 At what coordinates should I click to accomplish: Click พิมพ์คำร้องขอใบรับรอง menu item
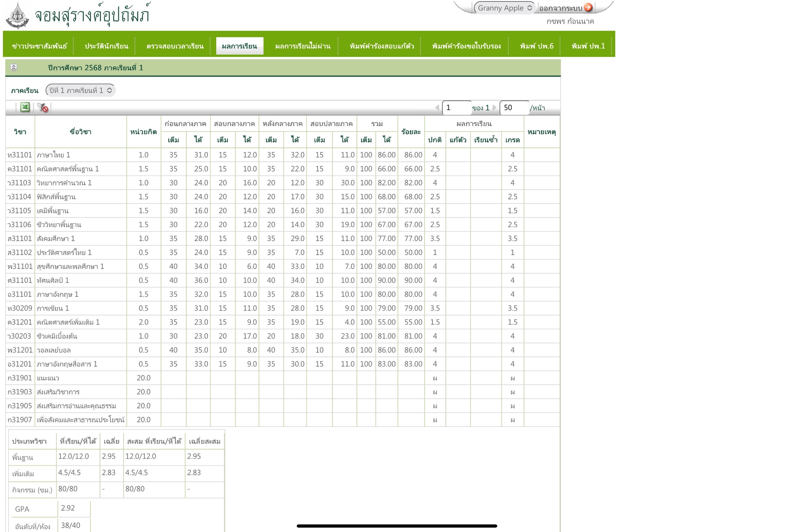[466, 46]
